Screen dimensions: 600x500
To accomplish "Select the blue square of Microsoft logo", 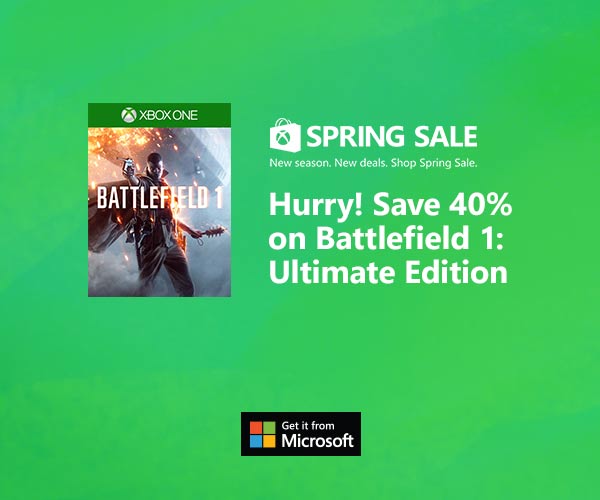I will [x=256, y=441].
